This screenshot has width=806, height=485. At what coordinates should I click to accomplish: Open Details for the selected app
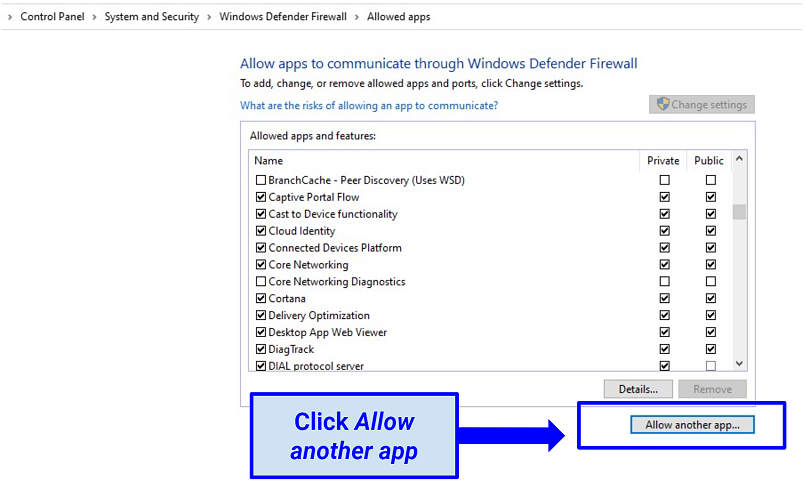(x=638, y=389)
